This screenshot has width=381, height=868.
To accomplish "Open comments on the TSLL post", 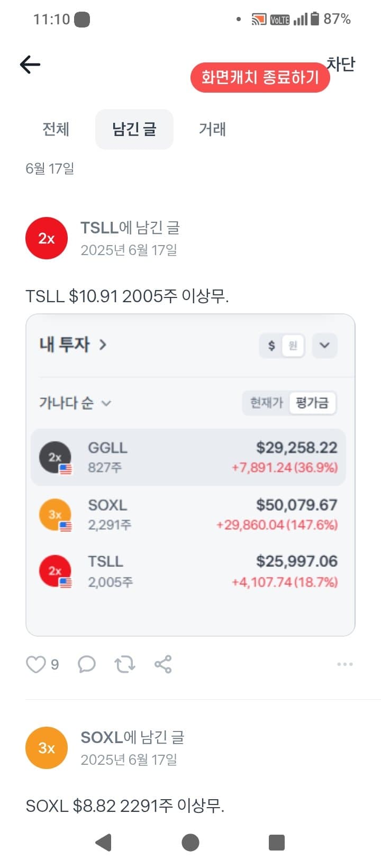I will [x=87, y=664].
